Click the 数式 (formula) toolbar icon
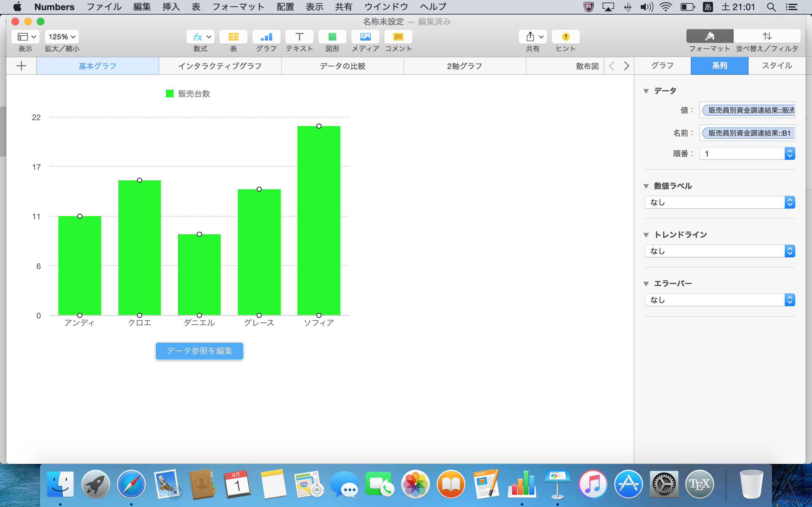The image size is (812, 507). (200, 36)
